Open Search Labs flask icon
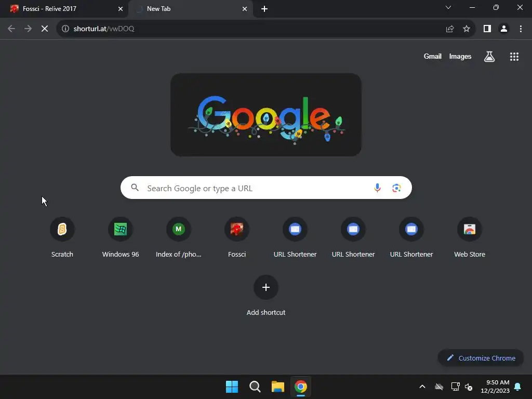 [x=489, y=57]
